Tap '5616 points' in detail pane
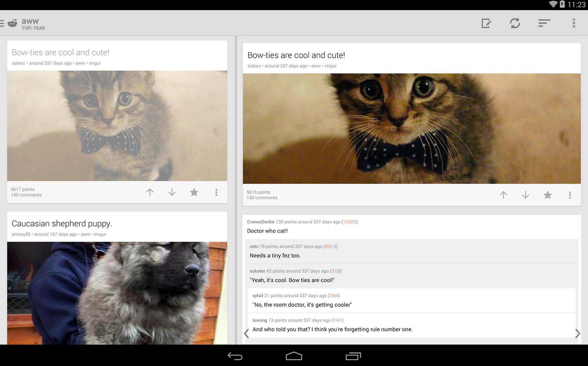The height and width of the screenshot is (366, 588). pos(258,192)
